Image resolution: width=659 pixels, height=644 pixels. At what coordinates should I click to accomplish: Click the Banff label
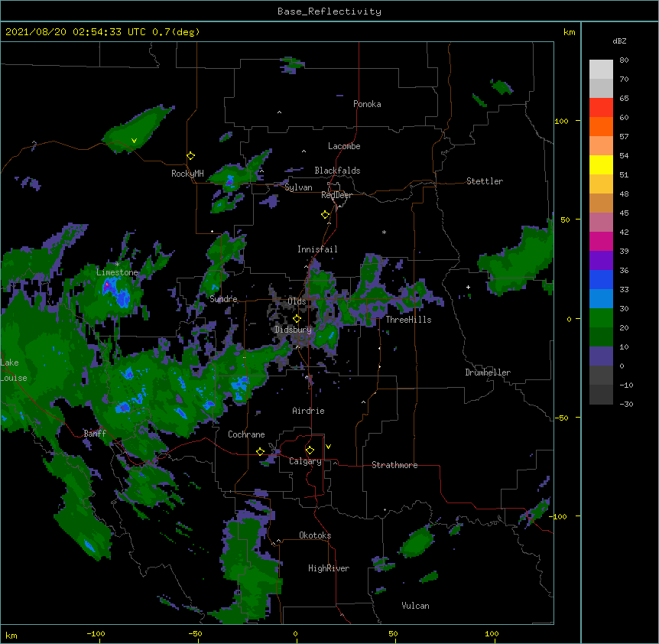tap(95, 434)
